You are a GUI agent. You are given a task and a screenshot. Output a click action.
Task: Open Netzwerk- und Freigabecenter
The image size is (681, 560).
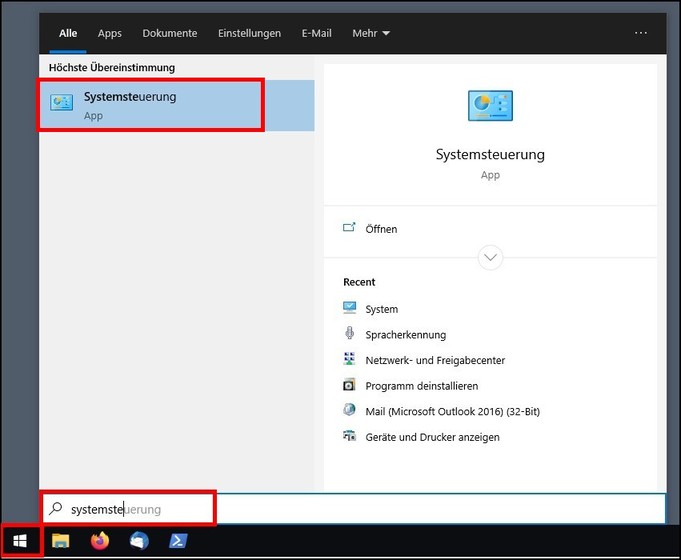[434, 360]
